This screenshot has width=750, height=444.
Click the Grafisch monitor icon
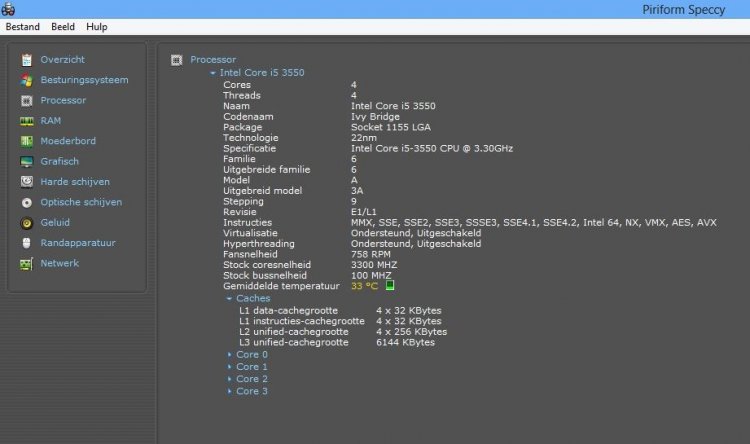(x=27, y=162)
